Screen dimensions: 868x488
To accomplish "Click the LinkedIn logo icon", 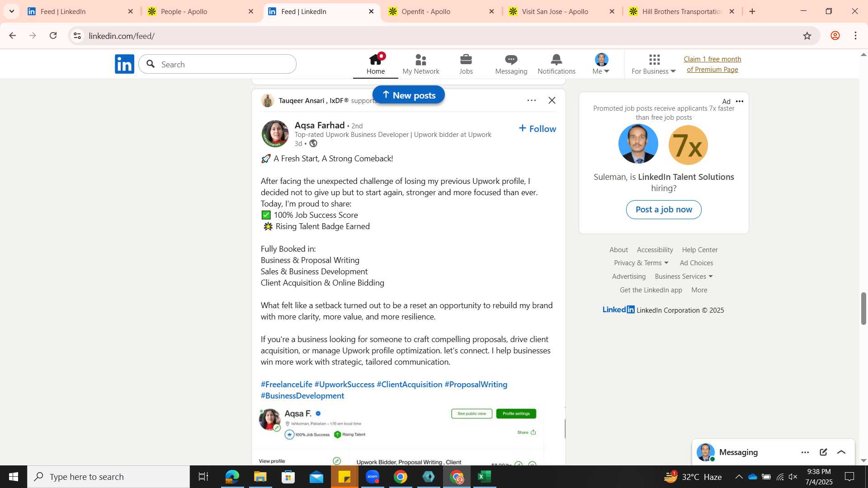I will tap(124, 64).
